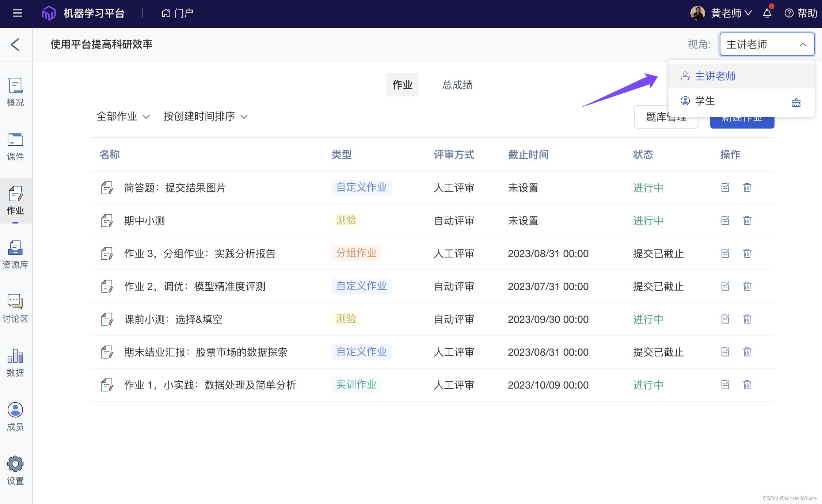This screenshot has height=504, width=822.
Task: Click the back arrow icon
Action: [15, 45]
